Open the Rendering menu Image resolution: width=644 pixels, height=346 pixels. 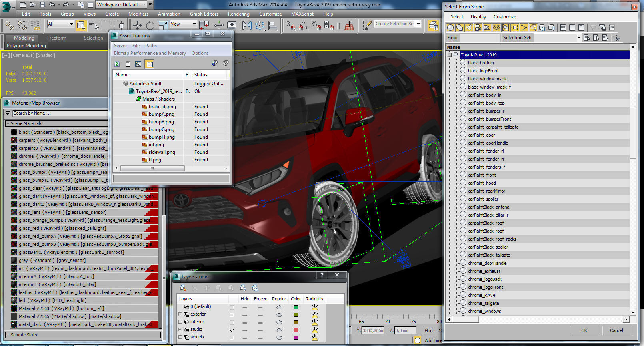click(239, 14)
